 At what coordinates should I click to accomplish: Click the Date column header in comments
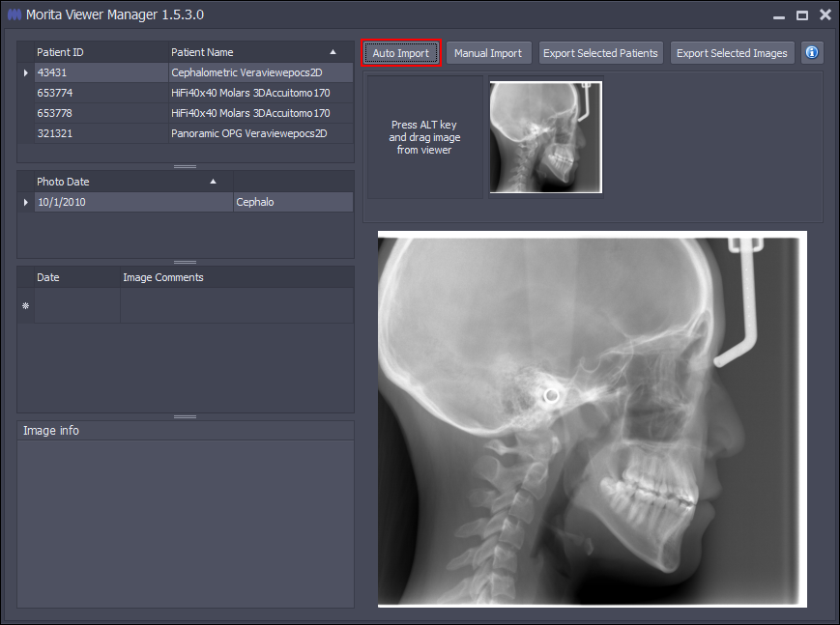(77, 277)
